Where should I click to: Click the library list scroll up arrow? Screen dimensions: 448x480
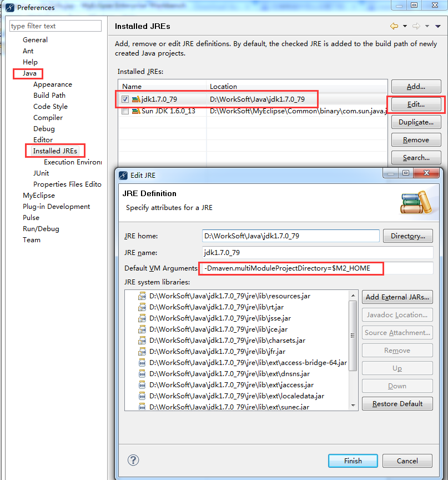tap(353, 296)
